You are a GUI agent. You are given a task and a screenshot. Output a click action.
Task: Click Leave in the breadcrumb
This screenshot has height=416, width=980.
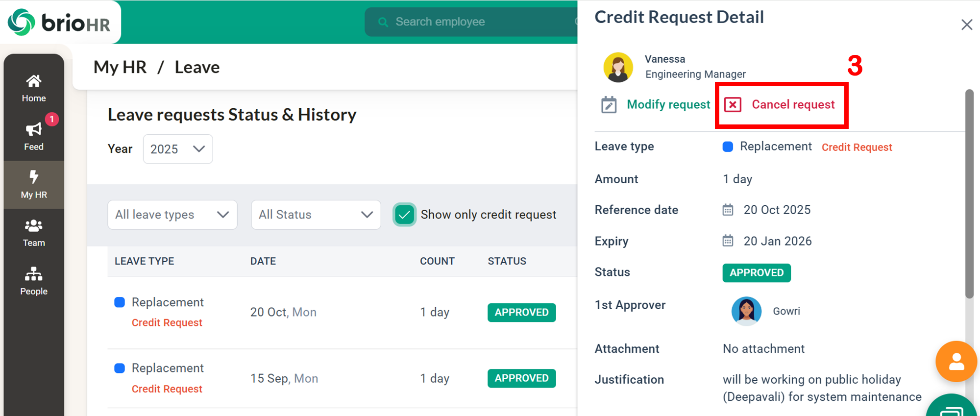(197, 67)
